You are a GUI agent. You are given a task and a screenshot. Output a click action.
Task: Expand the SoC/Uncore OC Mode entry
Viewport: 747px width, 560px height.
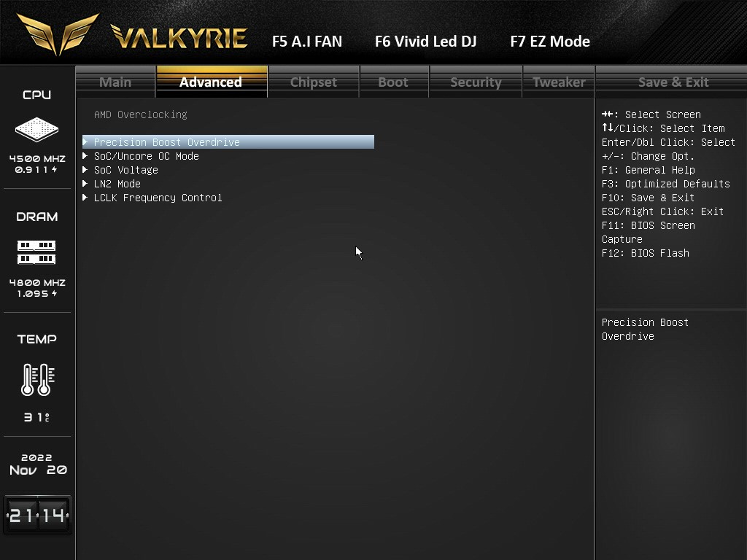click(x=146, y=156)
